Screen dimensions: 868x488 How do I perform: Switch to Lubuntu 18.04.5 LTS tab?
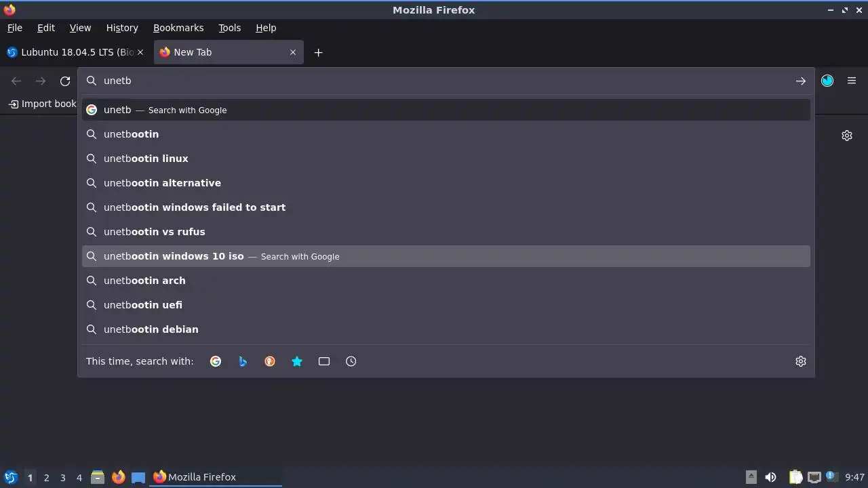click(76, 52)
